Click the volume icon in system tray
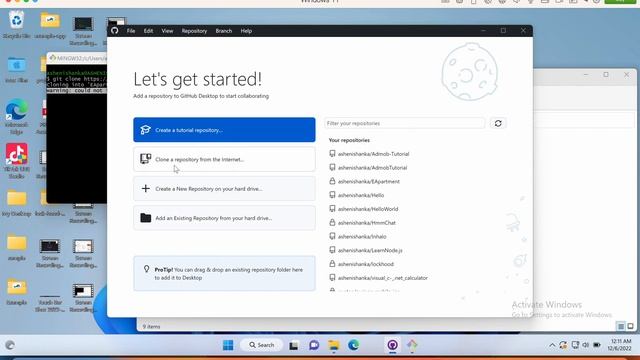This screenshot has width=640, height=360. pyautogui.click(x=586, y=345)
